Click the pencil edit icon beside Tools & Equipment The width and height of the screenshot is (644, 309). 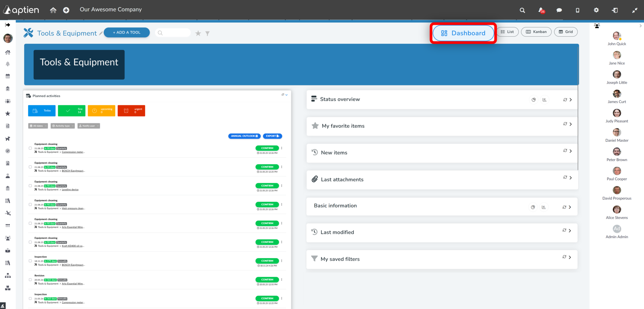point(101,33)
